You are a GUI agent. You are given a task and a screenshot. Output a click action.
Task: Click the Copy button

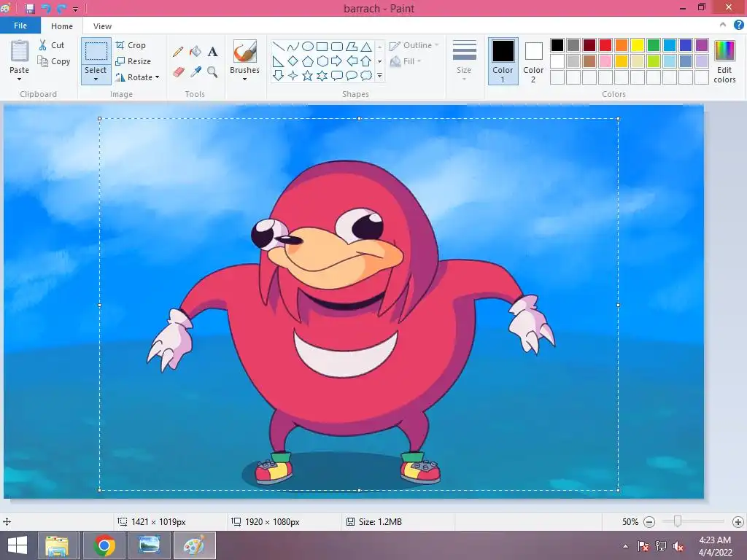coord(54,61)
